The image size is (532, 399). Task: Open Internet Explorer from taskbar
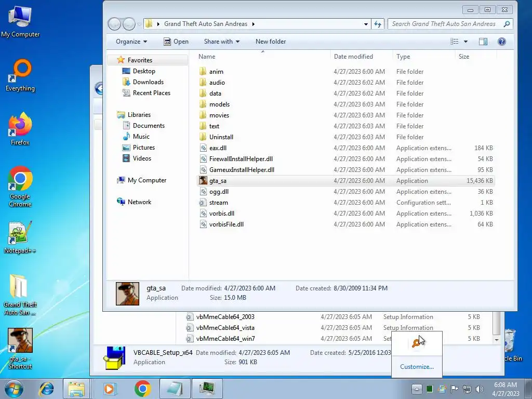tap(46, 389)
